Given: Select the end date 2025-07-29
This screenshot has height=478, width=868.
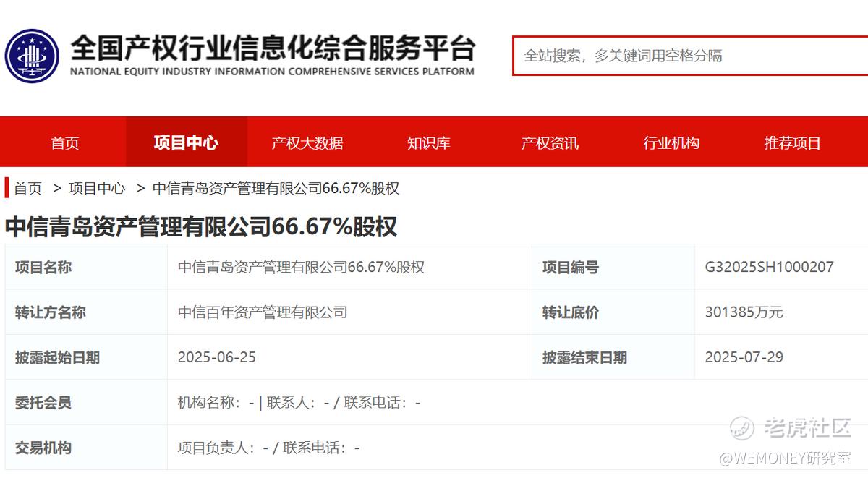Looking at the screenshot, I should [x=744, y=357].
